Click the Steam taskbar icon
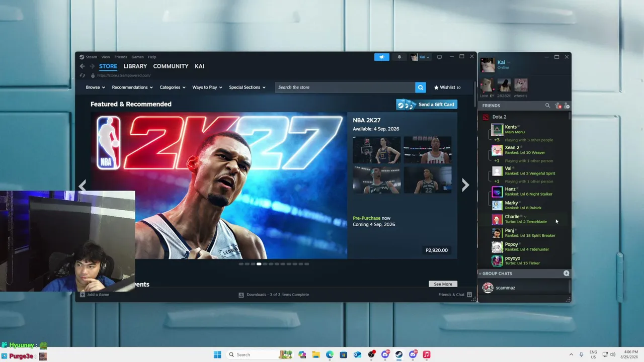Viewport: 644px width, 362px height. (x=399, y=354)
